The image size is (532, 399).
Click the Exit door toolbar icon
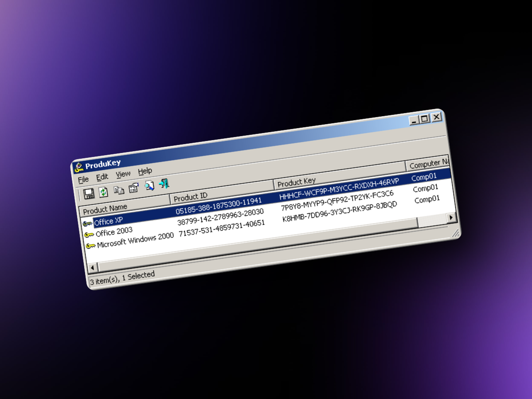click(x=164, y=184)
